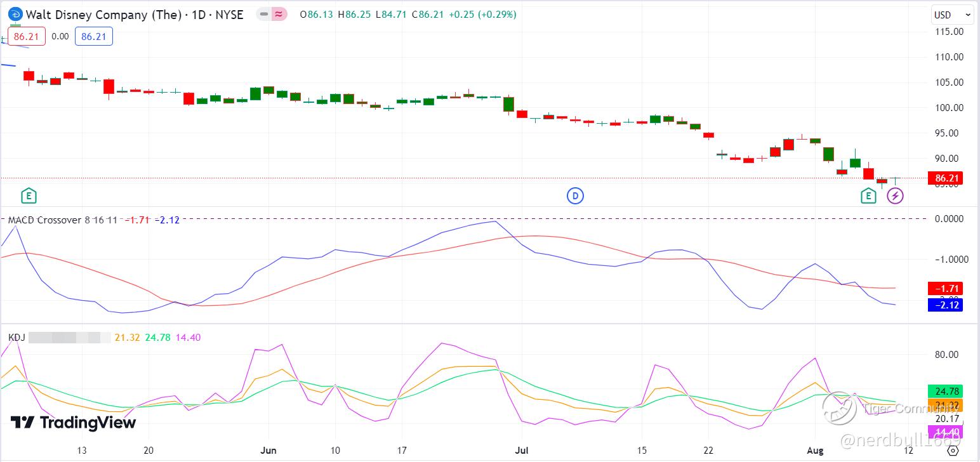Image resolution: width=980 pixels, height=462 pixels.
Task: Click the 105.00 price axis label
Action: (x=950, y=82)
